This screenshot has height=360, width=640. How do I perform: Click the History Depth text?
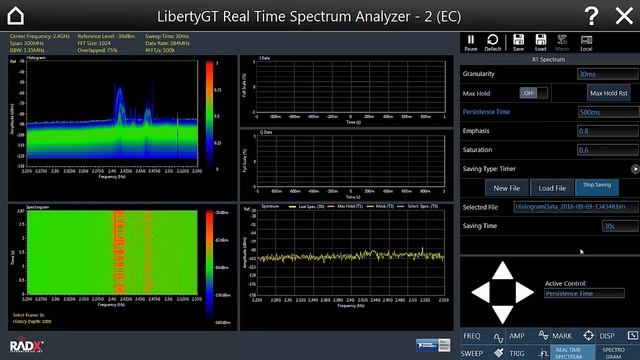(x=32, y=322)
